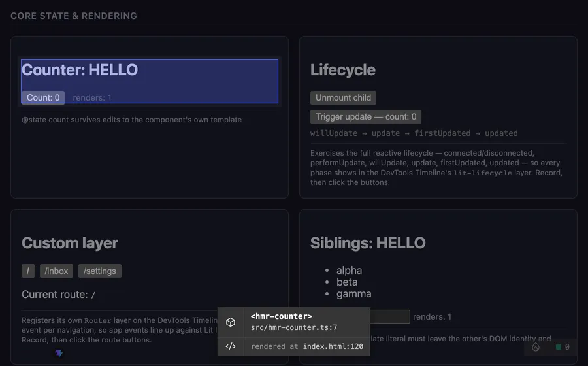The height and width of the screenshot is (366, 588).
Task: Open rendered at index.html:120 link
Action: (x=333, y=346)
